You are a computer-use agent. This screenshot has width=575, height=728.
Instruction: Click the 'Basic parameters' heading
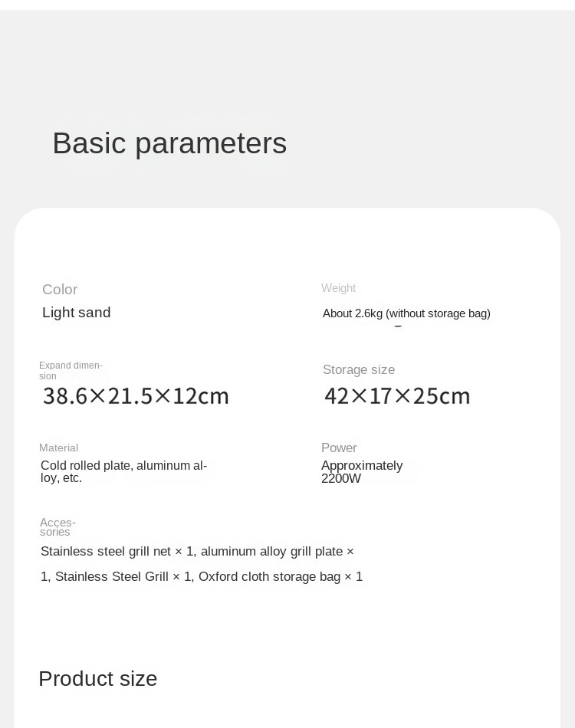(x=169, y=143)
